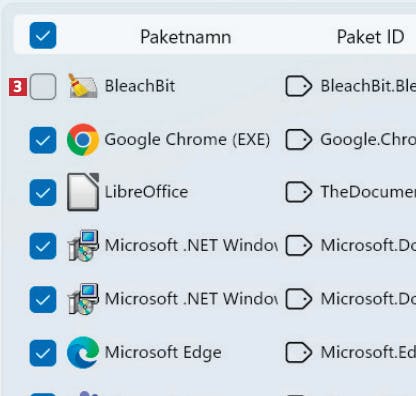The image size is (416, 396).
Task: Select the BleachBit package name
Action: (140, 86)
